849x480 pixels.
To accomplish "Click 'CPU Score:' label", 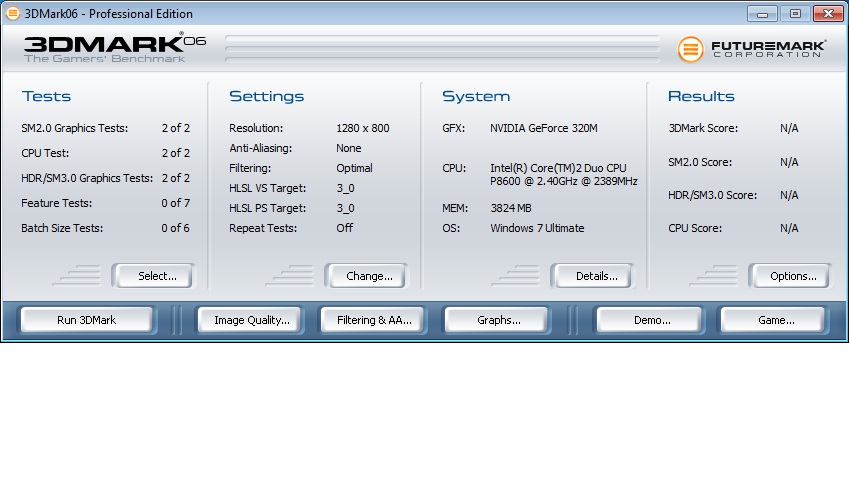I will (695, 228).
